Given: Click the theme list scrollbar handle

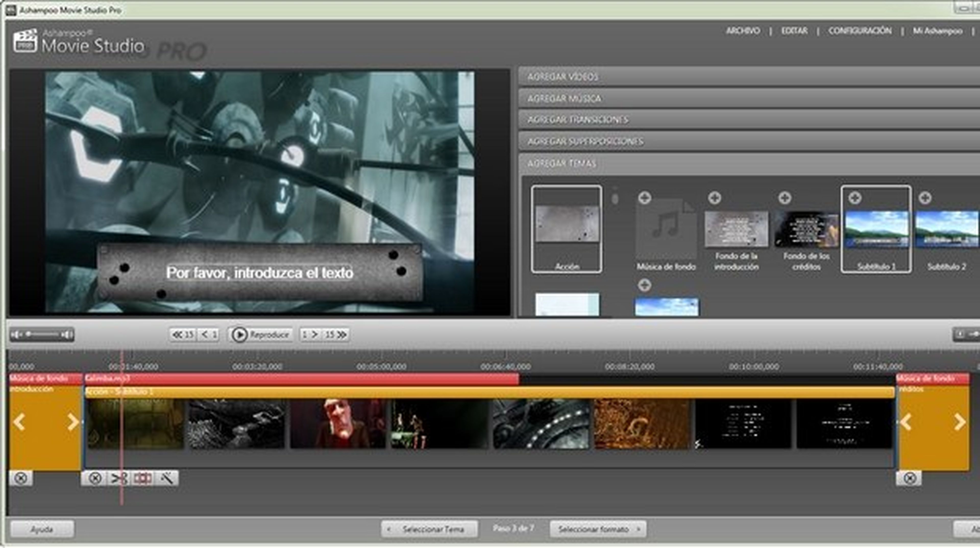Looking at the screenshot, I should (615, 198).
